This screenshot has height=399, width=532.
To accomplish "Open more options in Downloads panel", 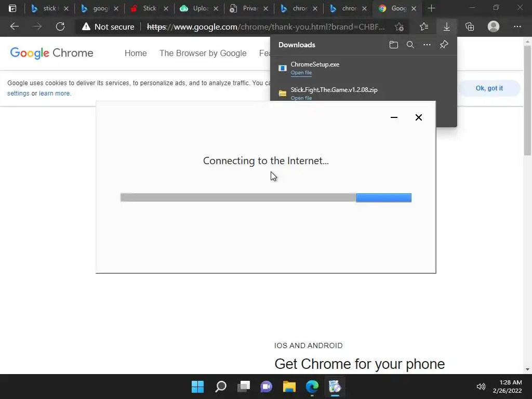I will [427, 45].
